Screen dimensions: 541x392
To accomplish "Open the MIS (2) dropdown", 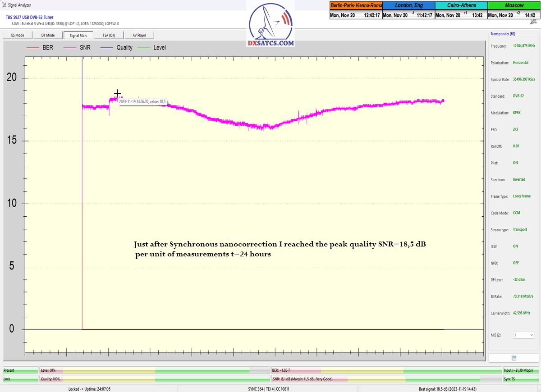I will click(x=523, y=335).
